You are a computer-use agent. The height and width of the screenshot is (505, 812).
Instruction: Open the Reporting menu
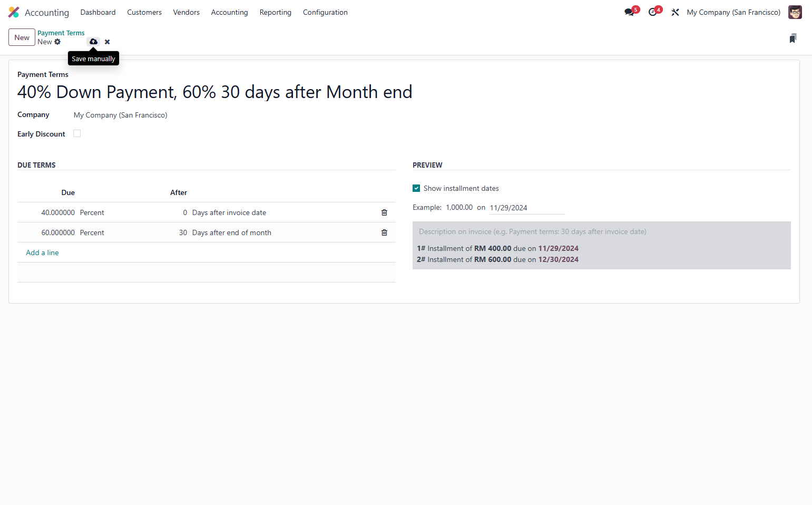point(276,12)
